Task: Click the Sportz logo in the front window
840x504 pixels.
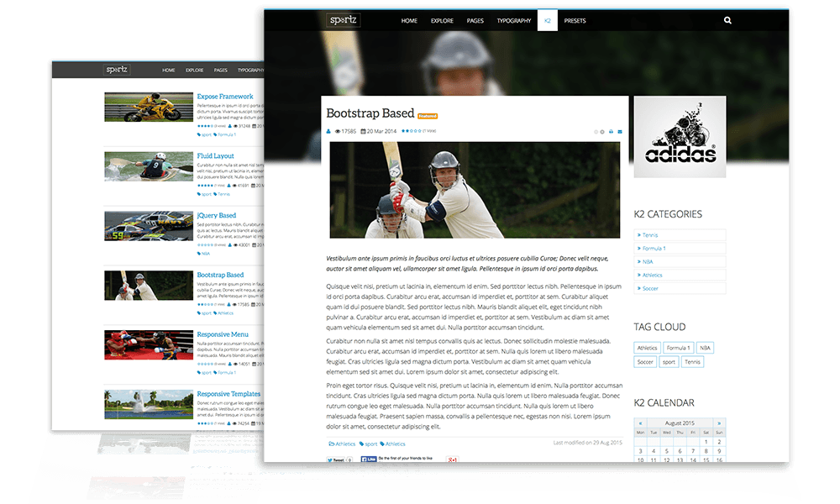Action: click(344, 20)
